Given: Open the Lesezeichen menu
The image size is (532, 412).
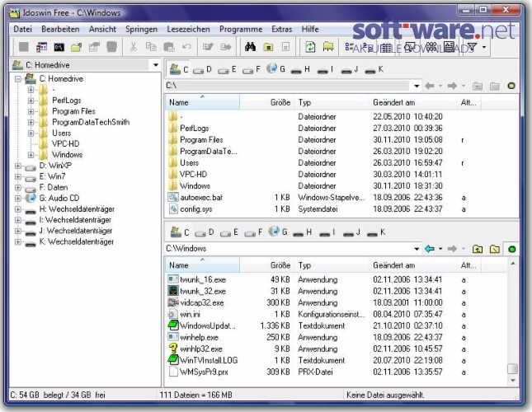Looking at the screenshot, I should pyautogui.click(x=188, y=29).
